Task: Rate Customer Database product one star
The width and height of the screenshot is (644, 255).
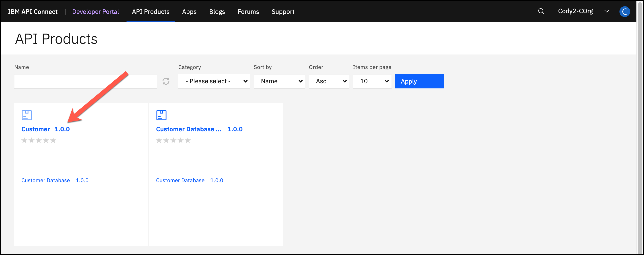Action: [159, 140]
